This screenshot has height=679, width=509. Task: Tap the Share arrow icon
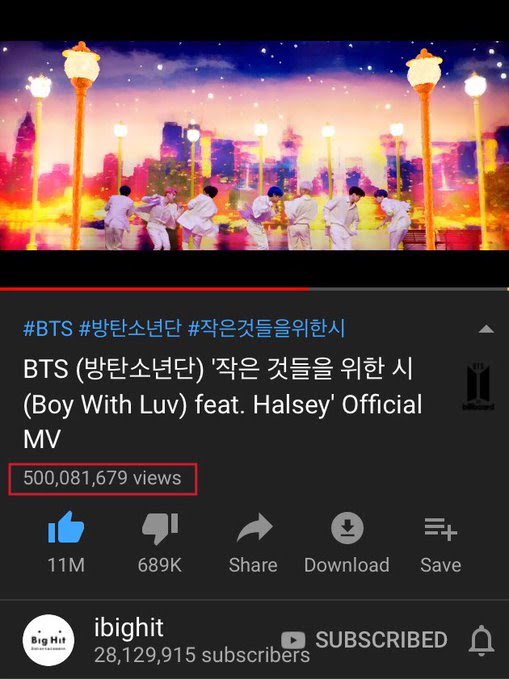click(x=254, y=528)
